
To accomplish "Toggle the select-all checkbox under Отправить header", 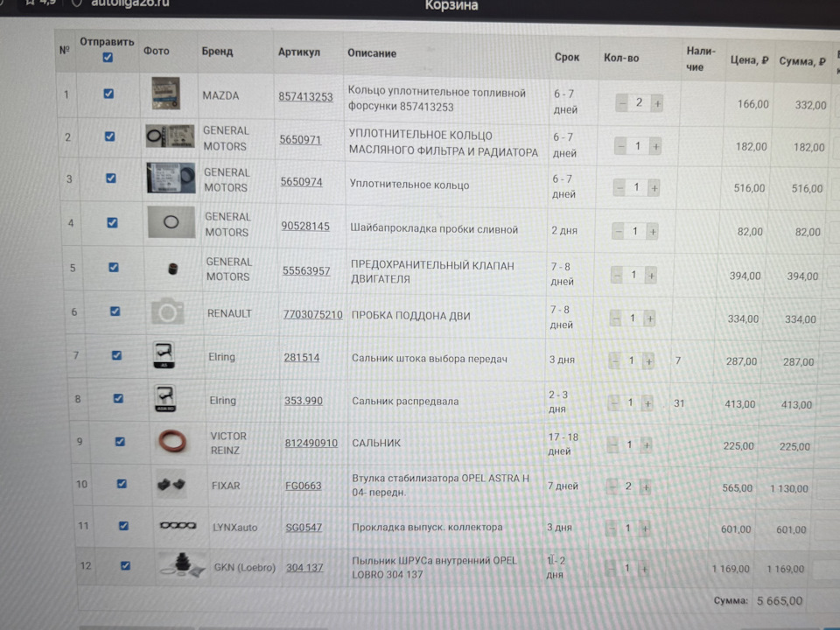I will pyautogui.click(x=108, y=58).
